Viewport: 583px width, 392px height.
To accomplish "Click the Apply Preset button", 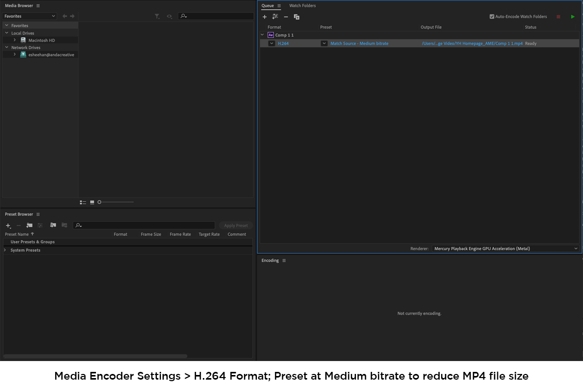I will tap(236, 225).
